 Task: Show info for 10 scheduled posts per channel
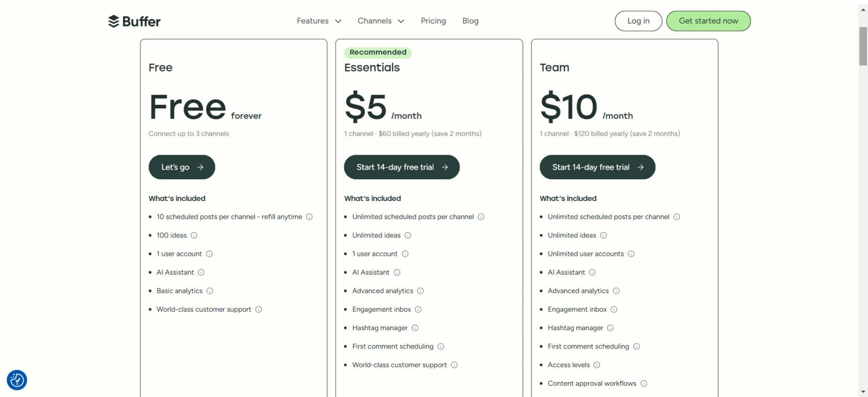(x=310, y=217)
